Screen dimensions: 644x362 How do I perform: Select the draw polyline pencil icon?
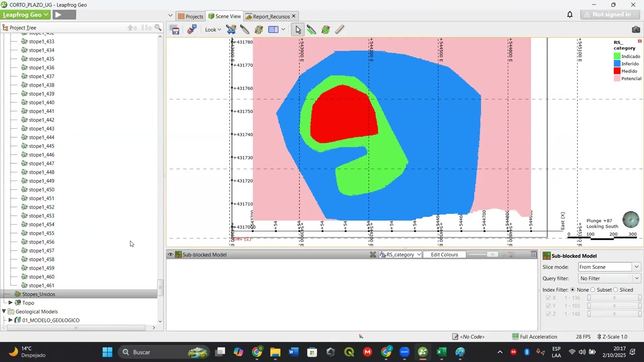coord(311,30)
